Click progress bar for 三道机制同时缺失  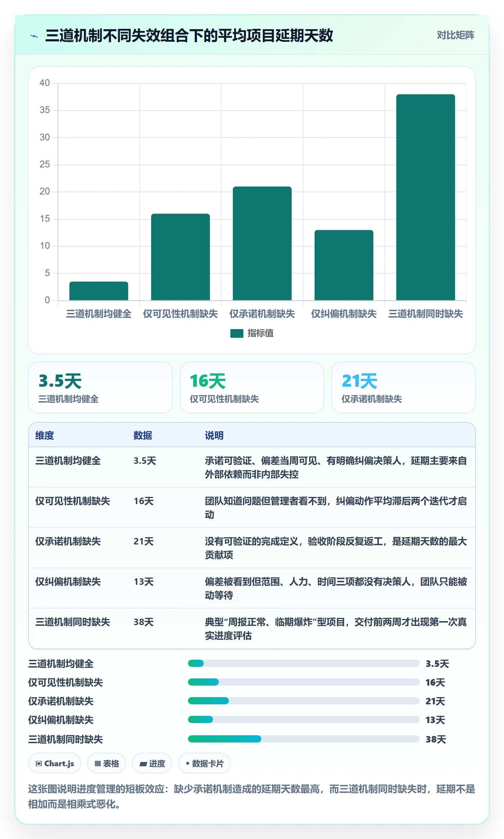point(304,739)
